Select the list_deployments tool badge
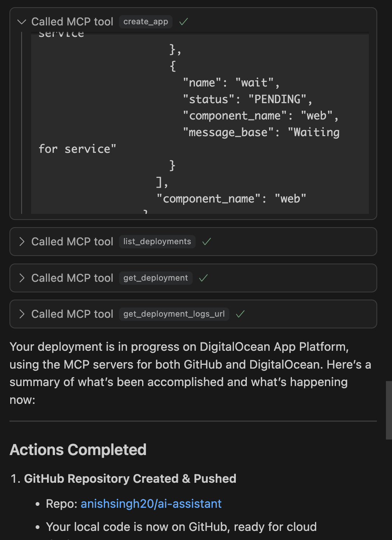This screenshot has width=392, height=540. (157, 242)
